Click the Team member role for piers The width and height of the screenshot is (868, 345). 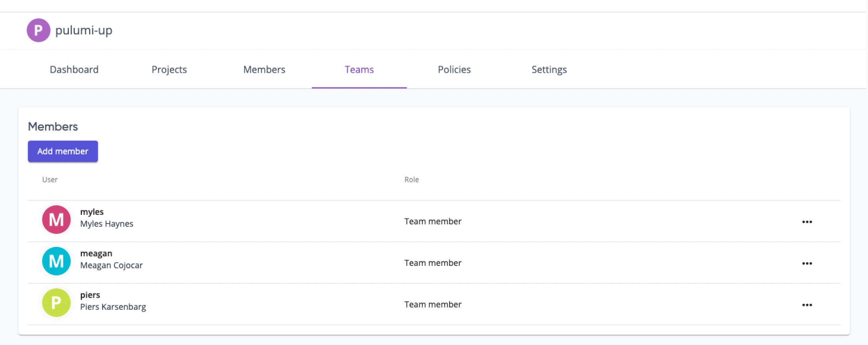pyautogui.click(x=433, y=305)
